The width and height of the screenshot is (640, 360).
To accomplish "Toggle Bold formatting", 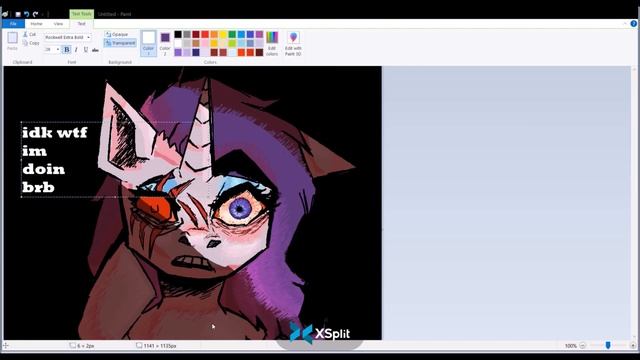I will click(67, 49).
